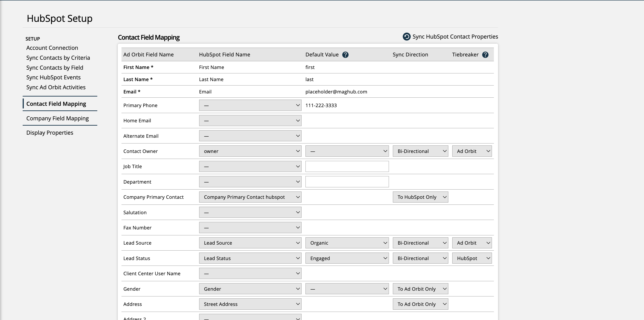Viewport: 644px width, 320px height.
Task: Click the Job Title default value input field
Action: (x=347, y=166)
